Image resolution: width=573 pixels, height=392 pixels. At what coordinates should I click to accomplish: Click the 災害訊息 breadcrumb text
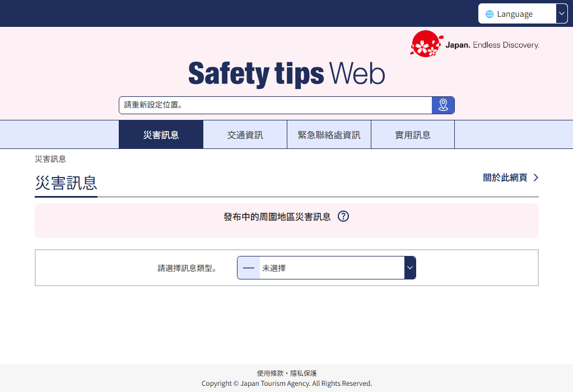(50, 159)
